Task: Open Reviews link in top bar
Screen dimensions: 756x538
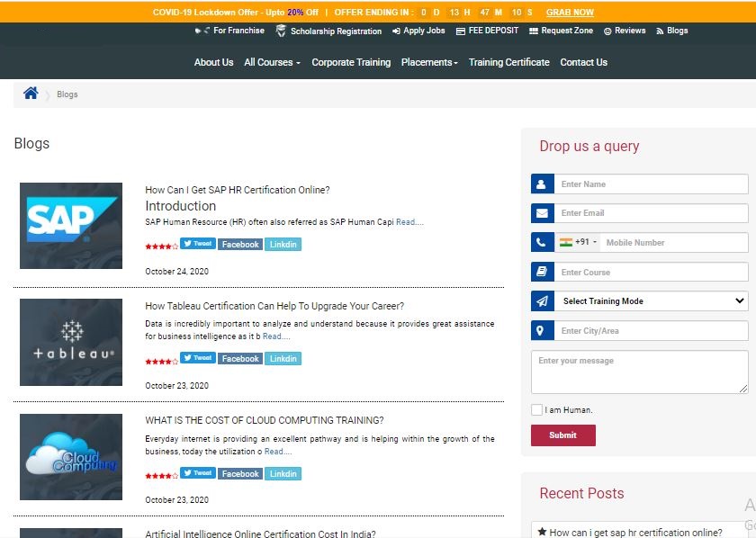Action: click(630, 31)
